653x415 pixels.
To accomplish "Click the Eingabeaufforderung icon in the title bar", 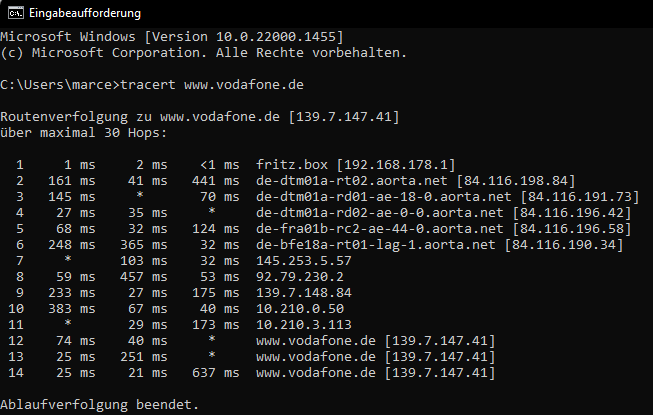I will pos(14,13).
